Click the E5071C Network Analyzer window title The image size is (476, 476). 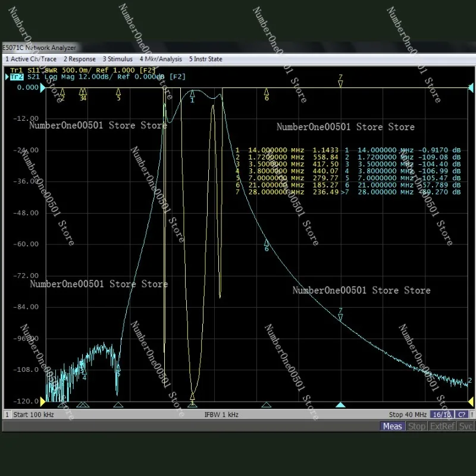39,48
